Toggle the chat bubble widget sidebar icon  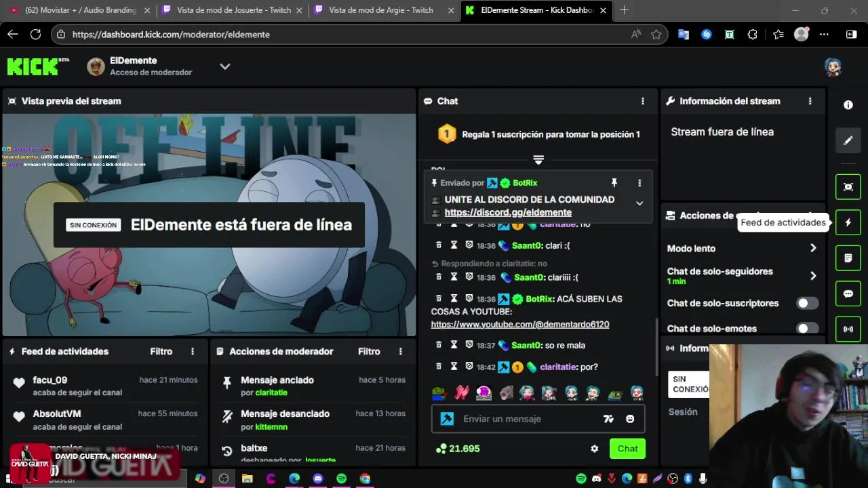(x=848, y=293)
